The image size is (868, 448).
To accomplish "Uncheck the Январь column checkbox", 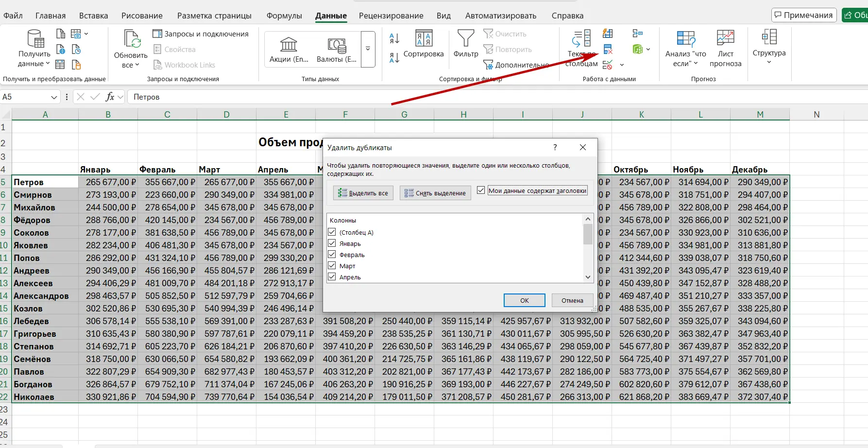I will click(332, 243).
